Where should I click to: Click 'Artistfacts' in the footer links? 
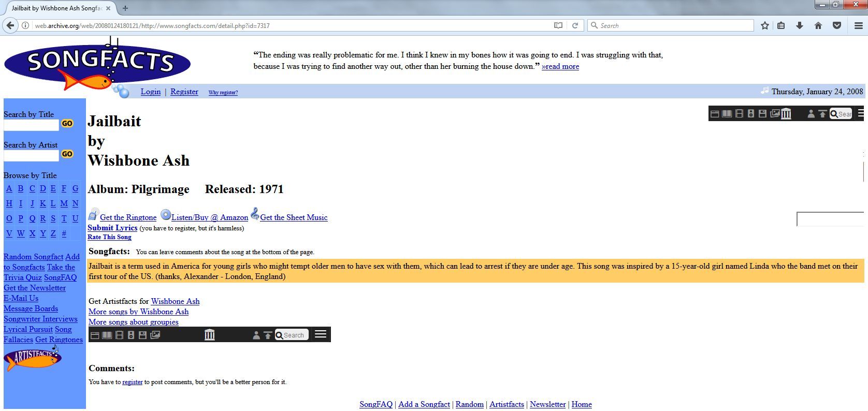507,404
